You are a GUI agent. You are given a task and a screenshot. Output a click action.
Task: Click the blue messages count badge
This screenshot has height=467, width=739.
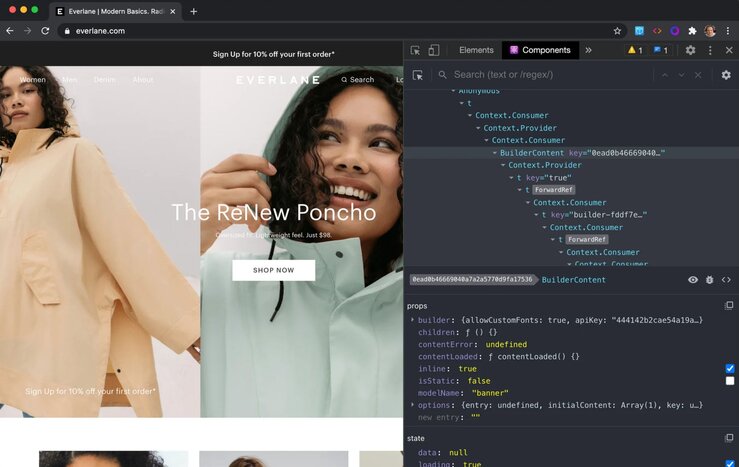tap(660, 50)
